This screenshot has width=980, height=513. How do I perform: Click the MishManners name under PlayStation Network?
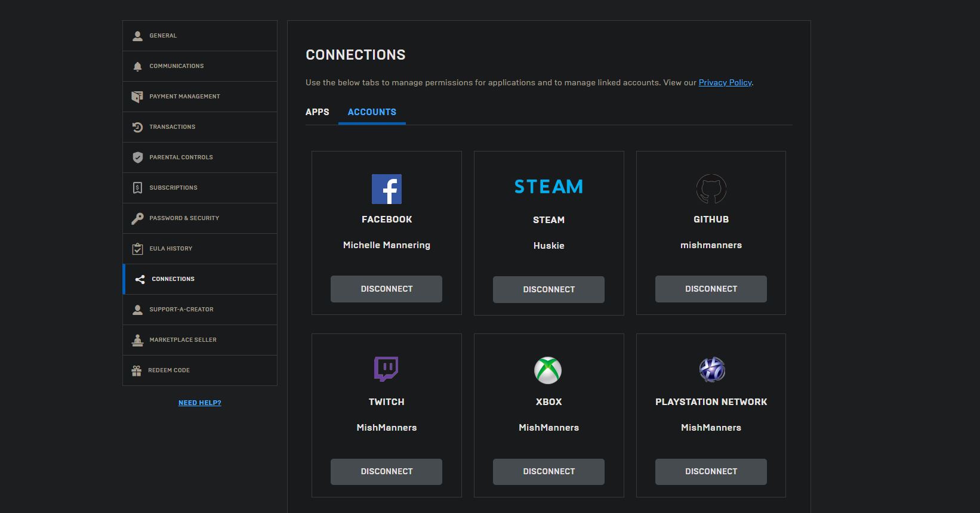click(x=711, y=428)
